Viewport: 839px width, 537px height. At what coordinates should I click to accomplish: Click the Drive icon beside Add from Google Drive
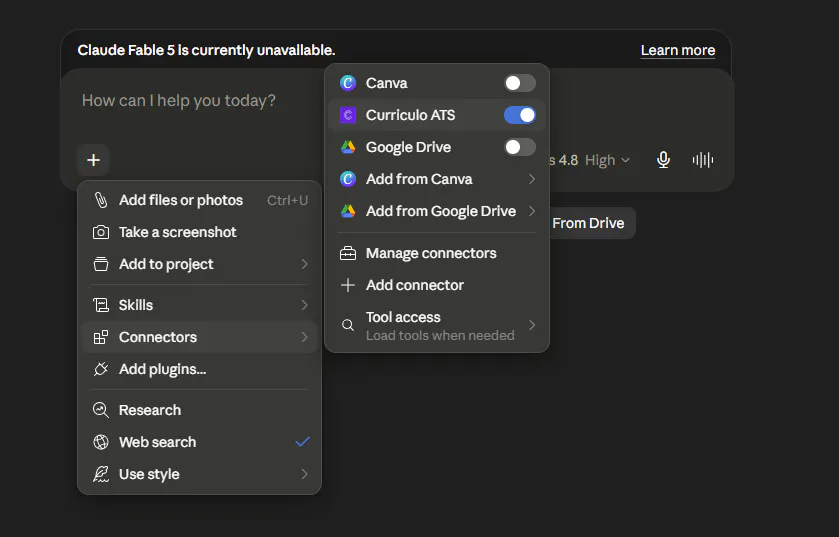[x=348, y=211]
